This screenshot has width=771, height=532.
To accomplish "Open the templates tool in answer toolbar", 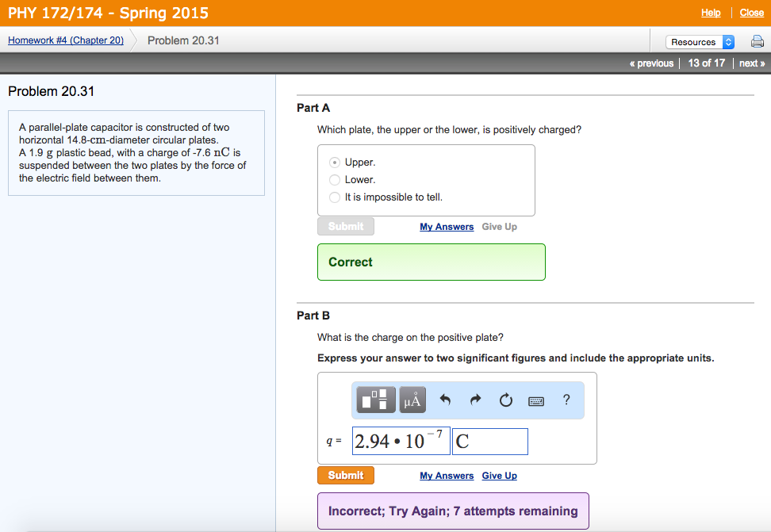I will point(376,400).
